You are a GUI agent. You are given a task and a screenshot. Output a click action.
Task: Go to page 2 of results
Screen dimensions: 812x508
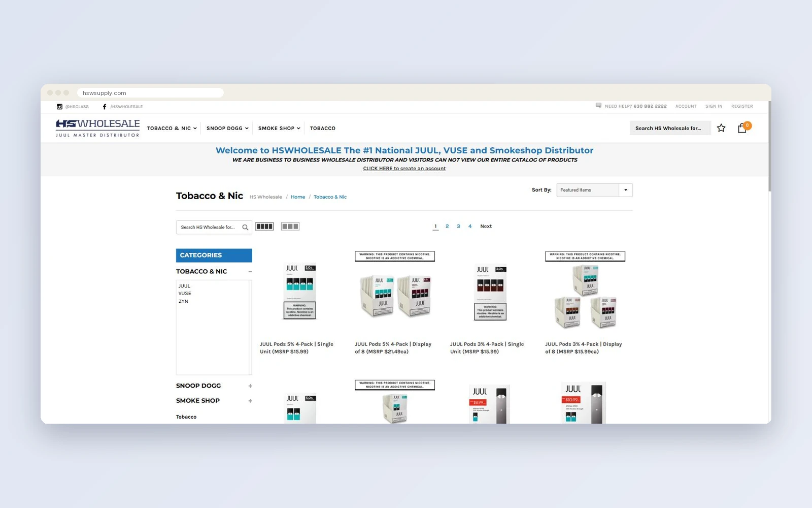447,227
